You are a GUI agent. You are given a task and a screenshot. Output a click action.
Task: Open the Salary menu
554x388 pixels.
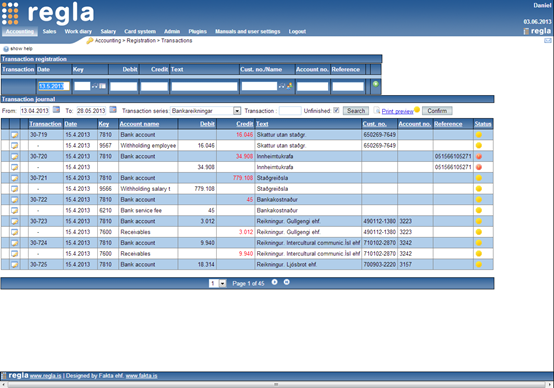click(x=108, y=31)
